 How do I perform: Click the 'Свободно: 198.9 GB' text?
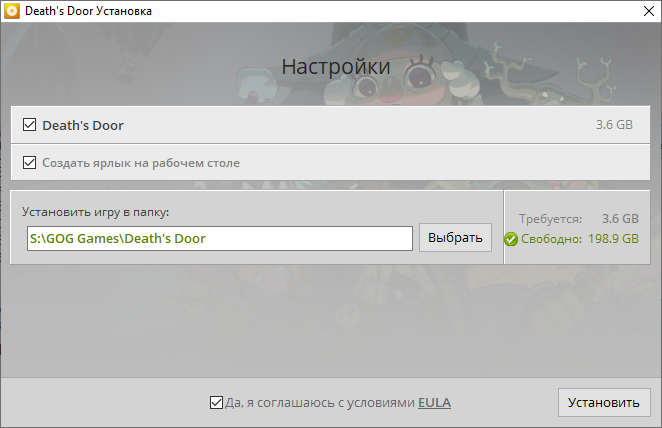(580, 239)
